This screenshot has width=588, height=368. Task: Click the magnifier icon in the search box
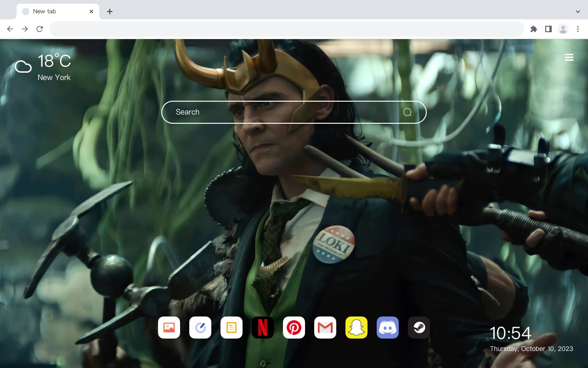pos(407,112)
